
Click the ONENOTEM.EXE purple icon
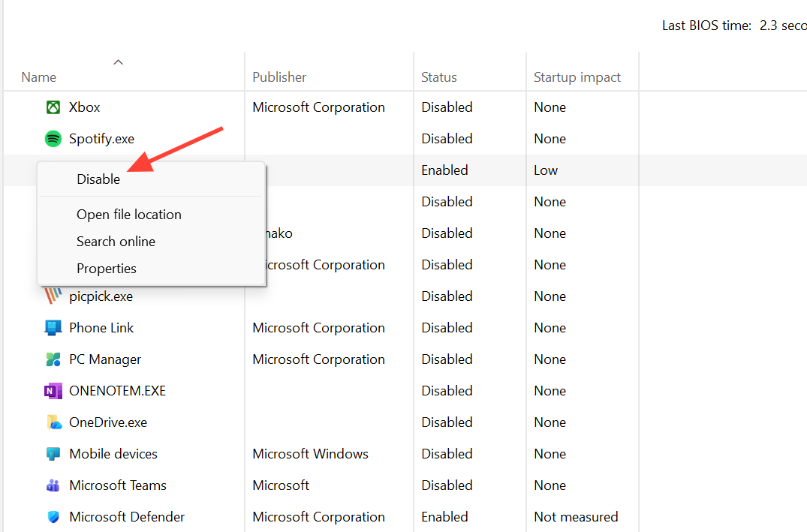click(53, 391)
